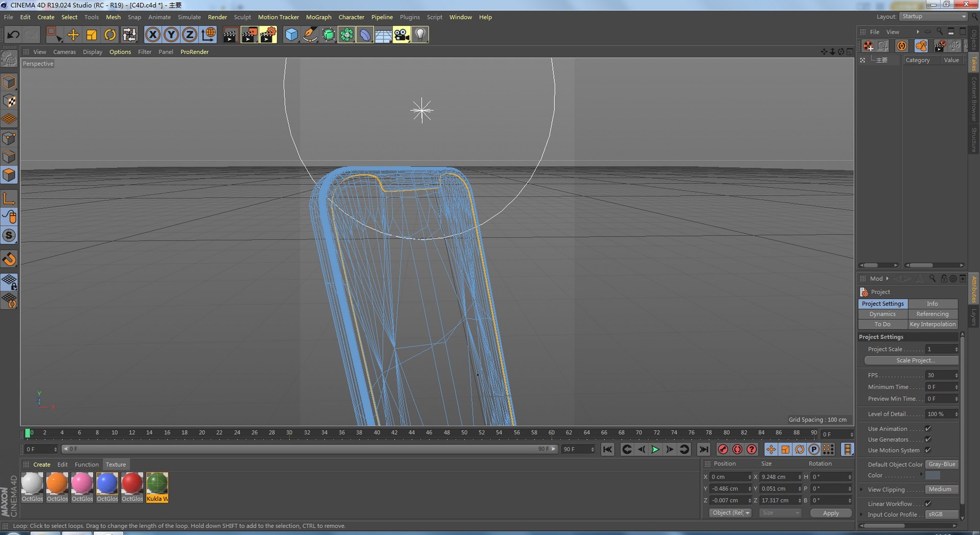Select the spline Pen tool

coord(310,35)
